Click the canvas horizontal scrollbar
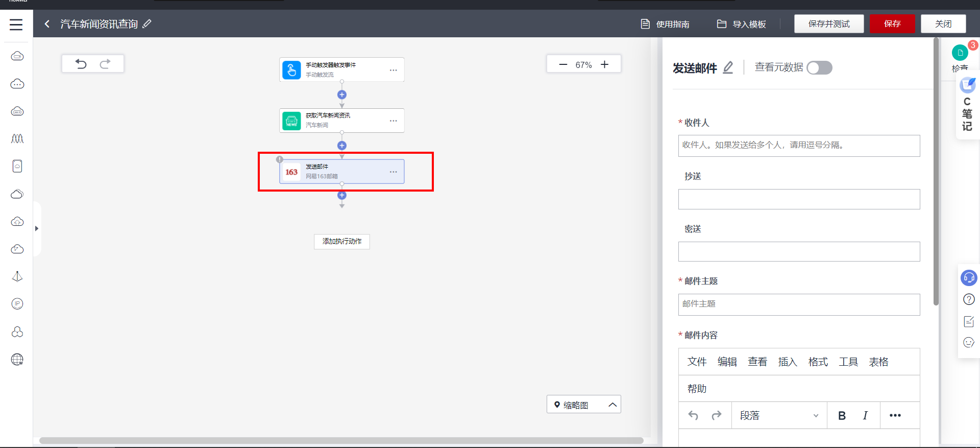Image resolution: width=980 pixels, height=448 pixels. coord(341,440)
